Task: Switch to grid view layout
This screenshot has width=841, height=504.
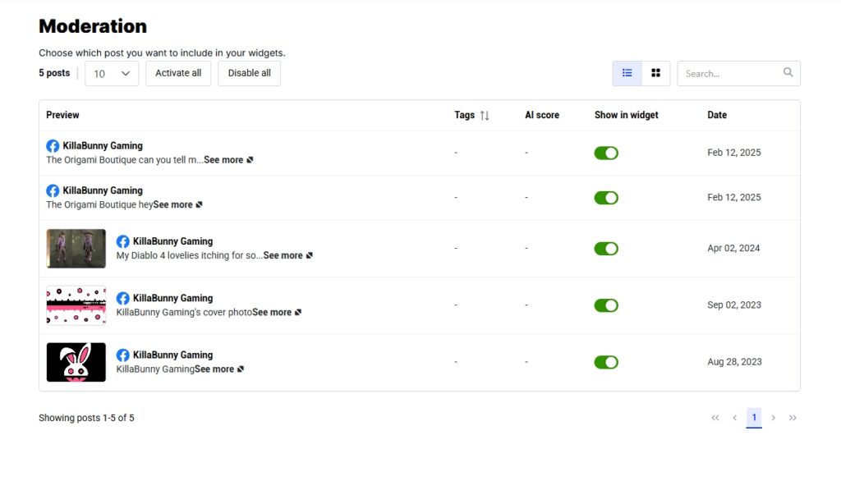Action: (655, 73)
